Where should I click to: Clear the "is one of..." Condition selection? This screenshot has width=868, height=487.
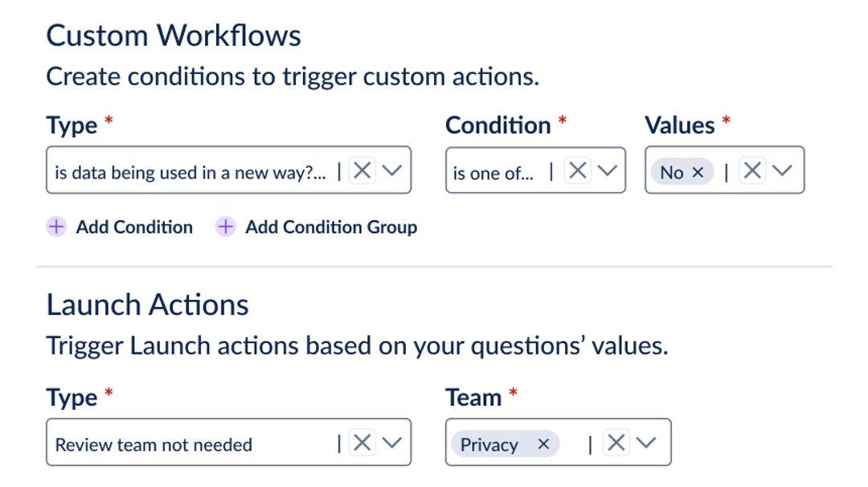(x=577, y=170)
